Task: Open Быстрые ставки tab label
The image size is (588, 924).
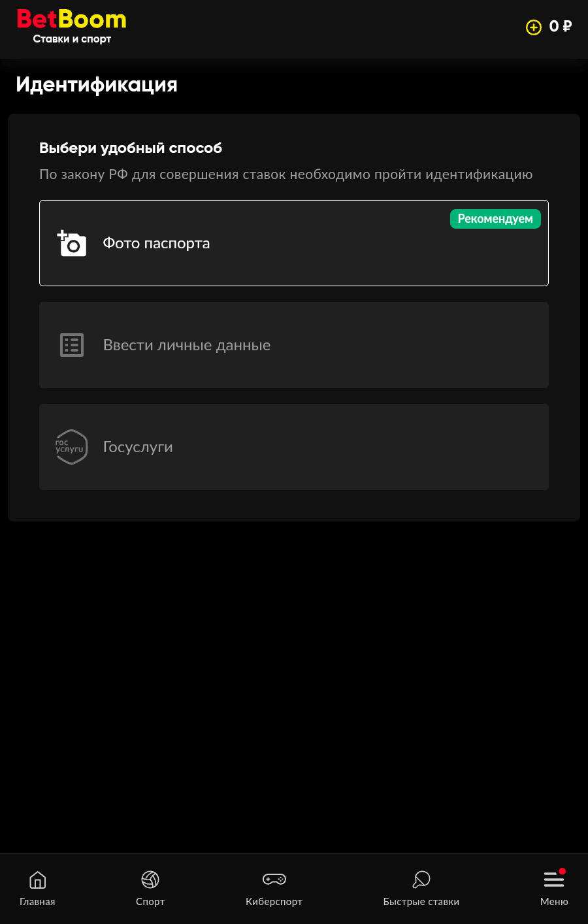Action: tap(421, 902)
